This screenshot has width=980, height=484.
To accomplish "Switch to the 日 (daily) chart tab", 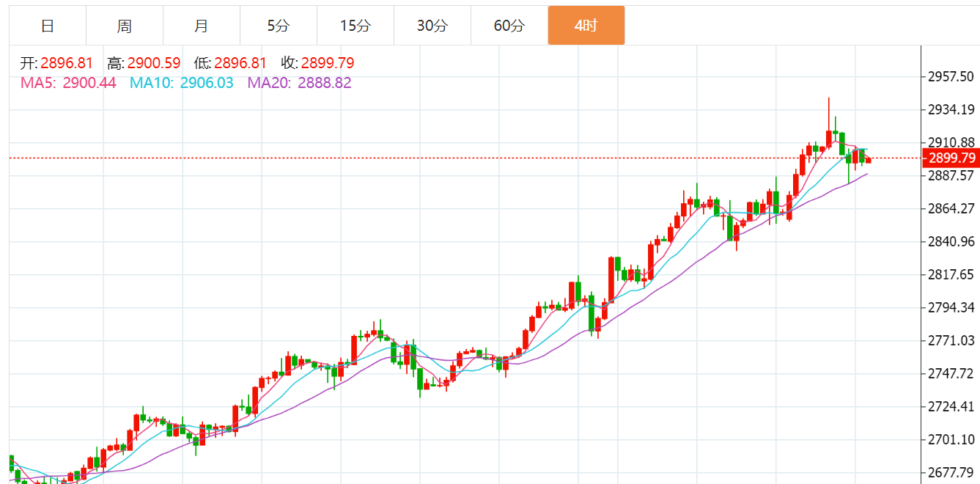I will 48,26.
